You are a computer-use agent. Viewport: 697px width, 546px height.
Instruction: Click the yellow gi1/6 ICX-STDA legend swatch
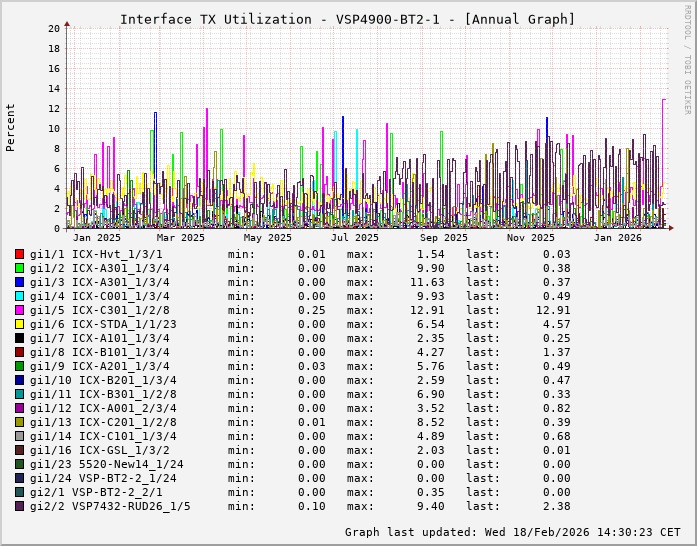(x=19, y=324)
